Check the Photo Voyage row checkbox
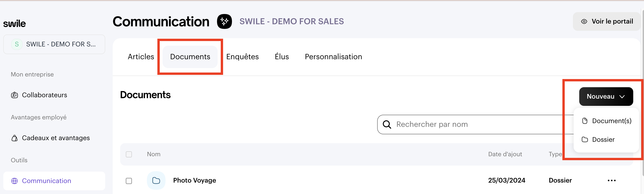 [129, 180]
